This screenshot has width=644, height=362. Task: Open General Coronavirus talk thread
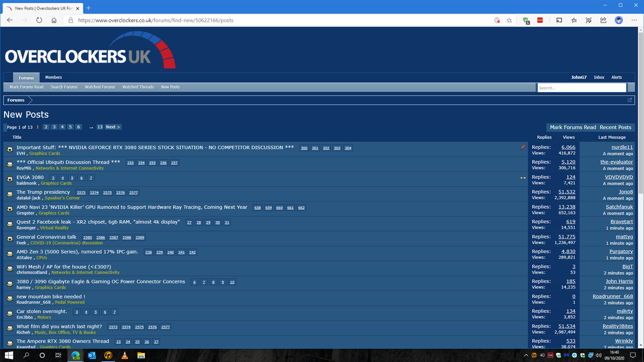(x=46, y=237)
